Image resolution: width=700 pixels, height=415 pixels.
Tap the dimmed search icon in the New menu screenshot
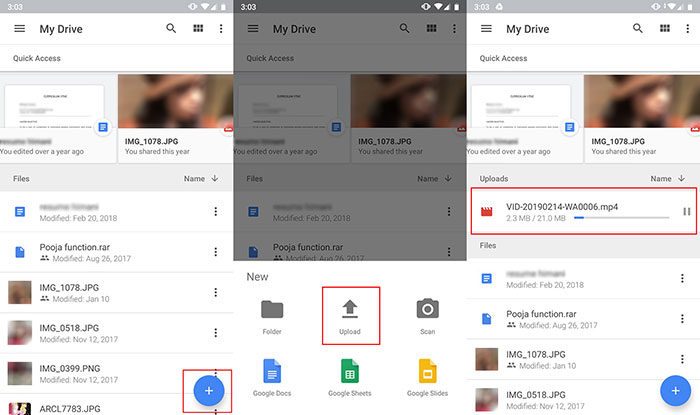coord(404,29)
